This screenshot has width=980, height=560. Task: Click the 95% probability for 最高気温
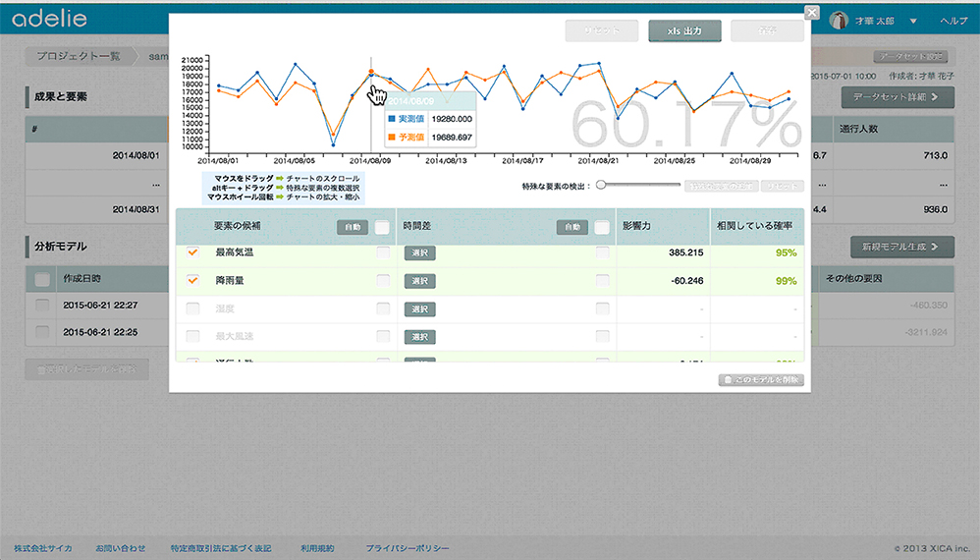786,252
